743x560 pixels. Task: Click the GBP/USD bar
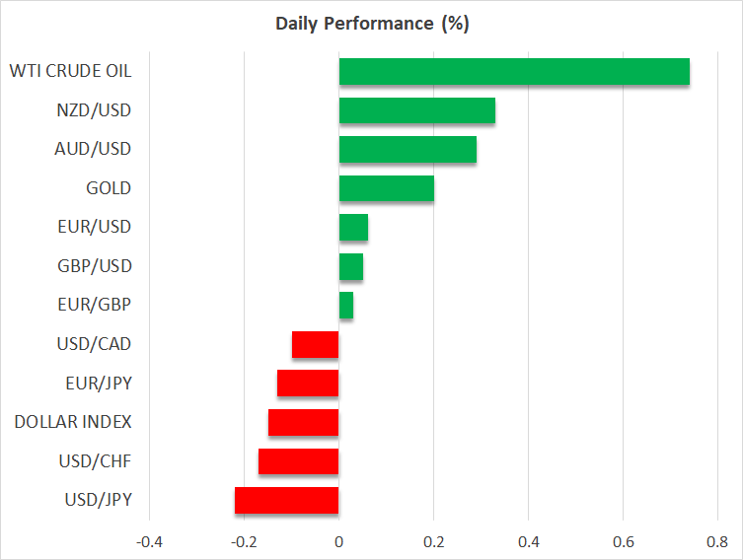[350, 266]
